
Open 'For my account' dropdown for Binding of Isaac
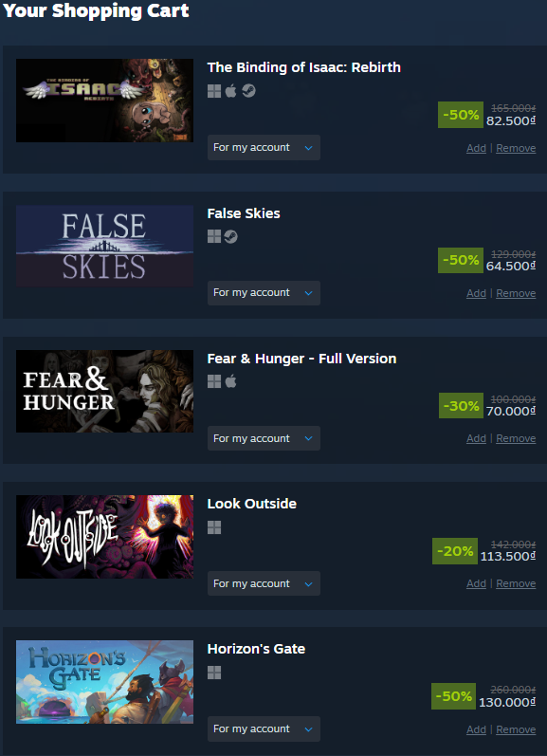pos(264,148)
